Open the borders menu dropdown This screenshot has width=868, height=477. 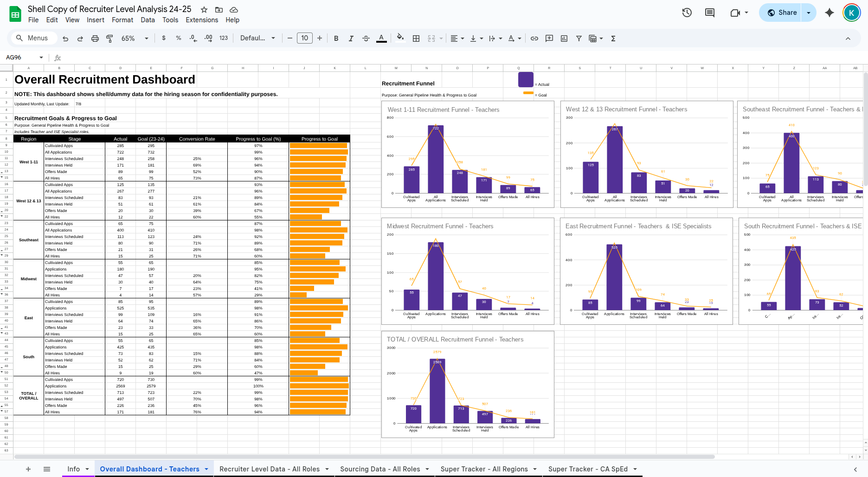[416, 38]
